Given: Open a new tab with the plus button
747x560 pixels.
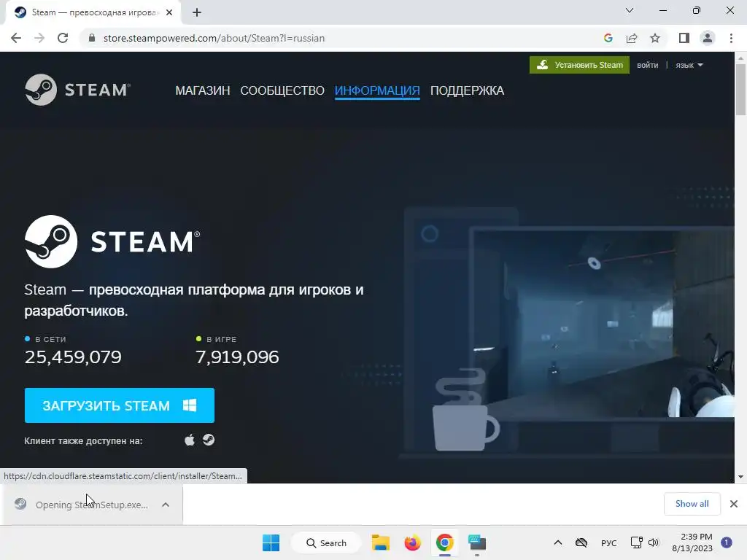Looking at the screenshot, I should tap(197, 12).
